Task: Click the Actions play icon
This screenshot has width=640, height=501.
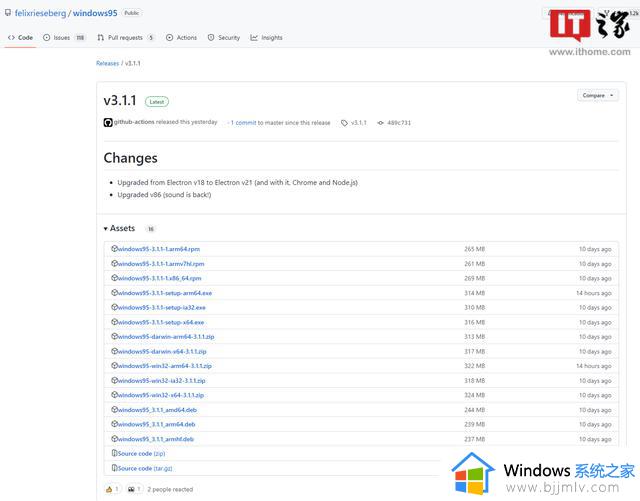Action: [x=169, y=38]
